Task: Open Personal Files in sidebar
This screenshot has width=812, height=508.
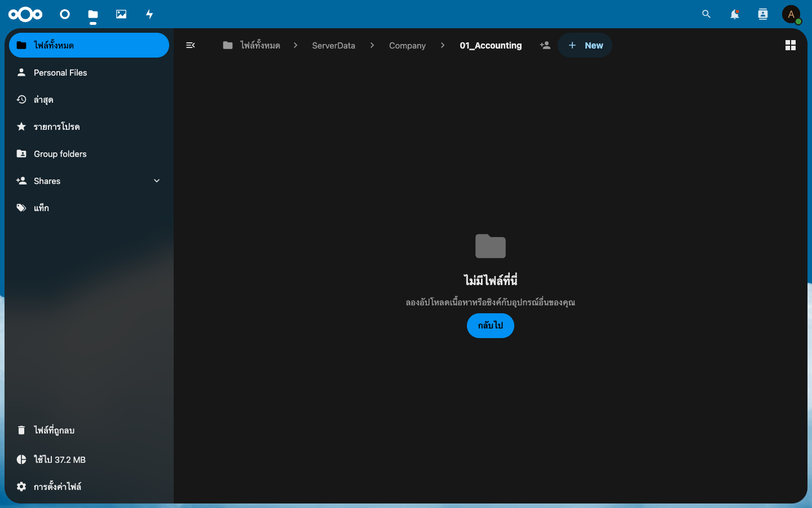Action: (x=89, y=72)
